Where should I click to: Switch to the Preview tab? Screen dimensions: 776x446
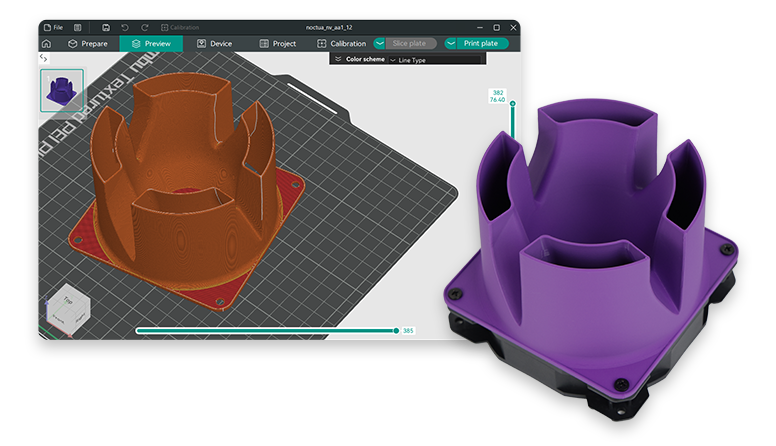151,44
